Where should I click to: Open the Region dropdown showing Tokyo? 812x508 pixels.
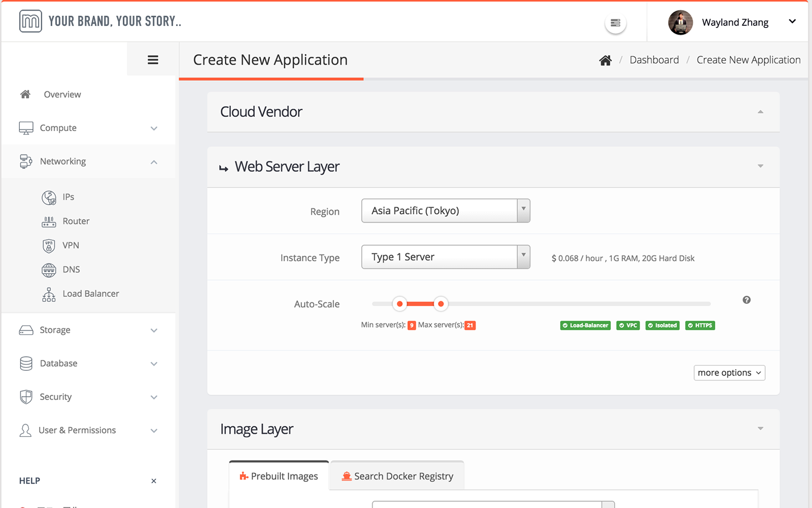coord(445,211)
